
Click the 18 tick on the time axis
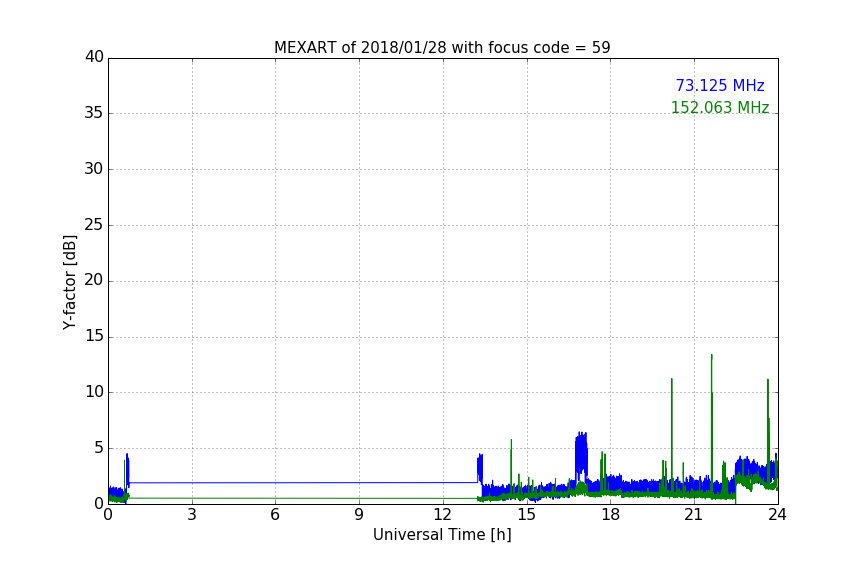pos(610,515)
